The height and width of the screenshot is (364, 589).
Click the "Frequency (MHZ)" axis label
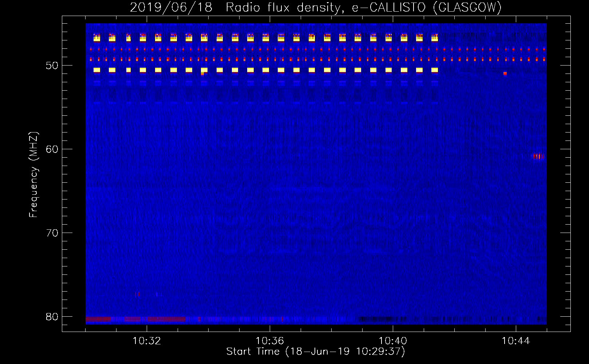tap(33, 175)
